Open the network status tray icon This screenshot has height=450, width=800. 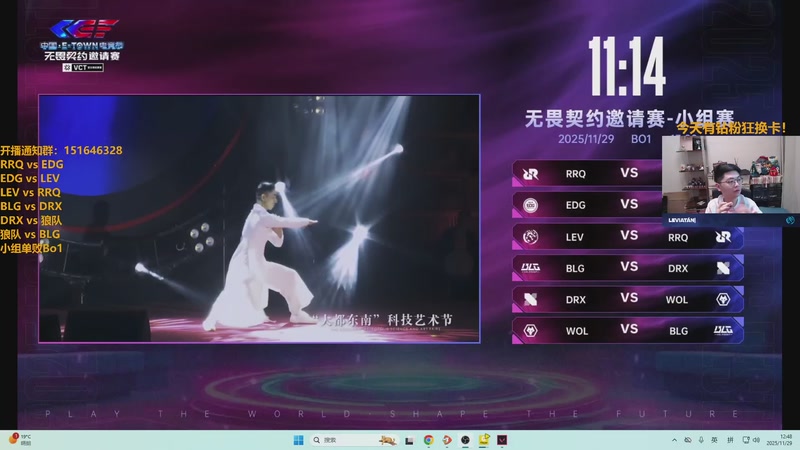pyautogui.click(x=746, y=440)
